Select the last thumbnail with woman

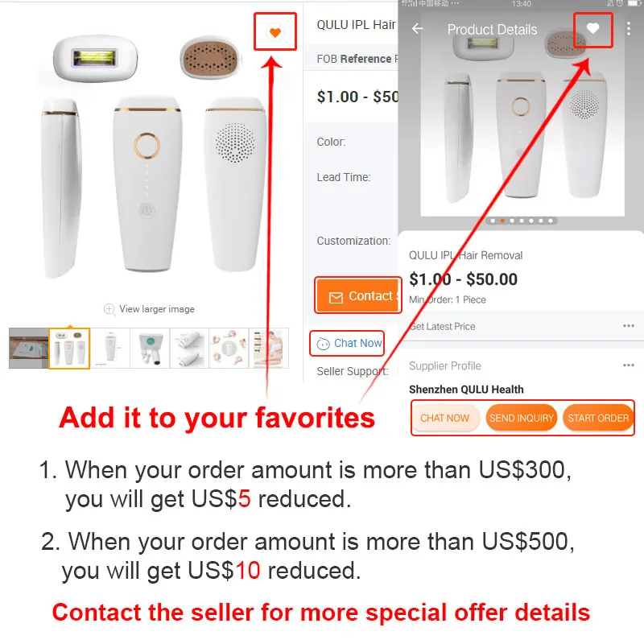pyautogui.click(x=269, y=348)
